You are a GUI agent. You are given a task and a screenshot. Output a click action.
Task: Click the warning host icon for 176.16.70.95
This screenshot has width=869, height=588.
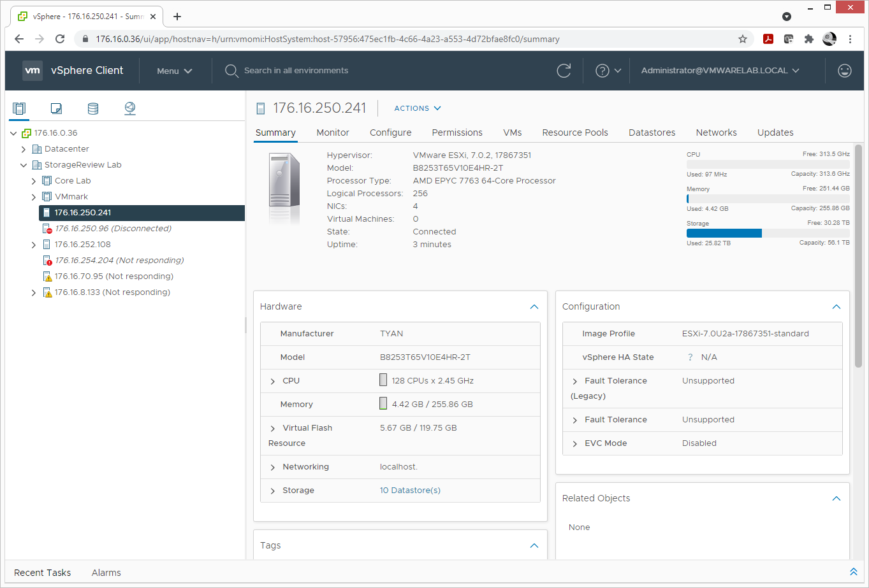click(x=47, y=276)
